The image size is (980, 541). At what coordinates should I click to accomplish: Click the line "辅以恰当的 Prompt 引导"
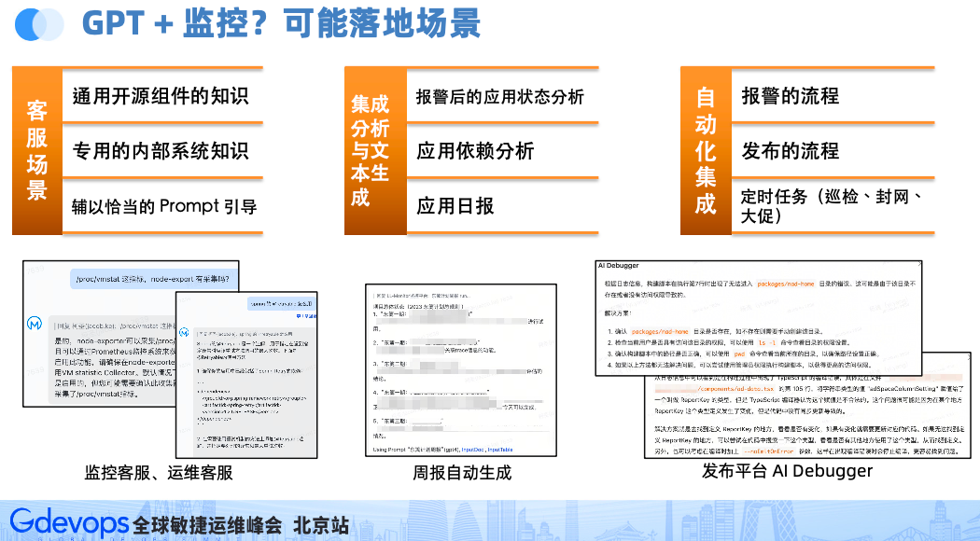click(x=164, y=206)
